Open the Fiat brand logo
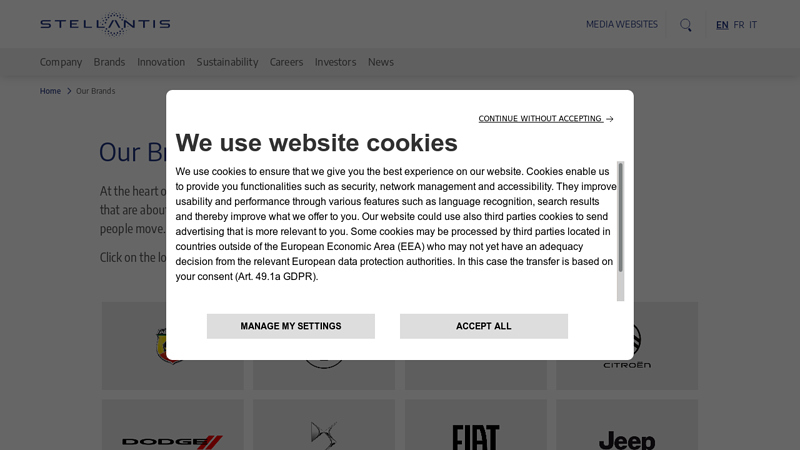 (476, 437)
